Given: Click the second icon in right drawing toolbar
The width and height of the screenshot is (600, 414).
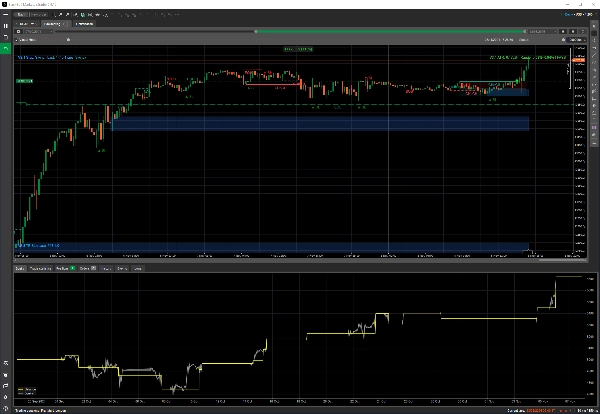Looking at the screenshot, I should click(x=594, y=33).
